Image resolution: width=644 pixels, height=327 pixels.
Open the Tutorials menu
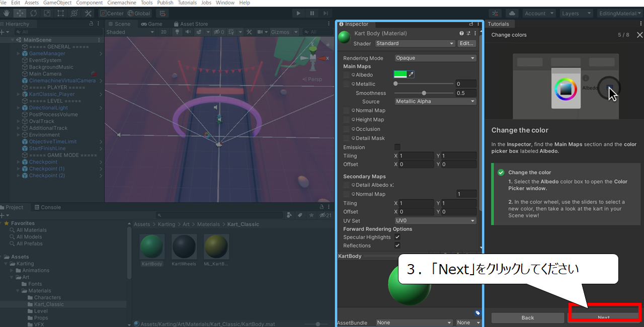[x=188, y=3]
